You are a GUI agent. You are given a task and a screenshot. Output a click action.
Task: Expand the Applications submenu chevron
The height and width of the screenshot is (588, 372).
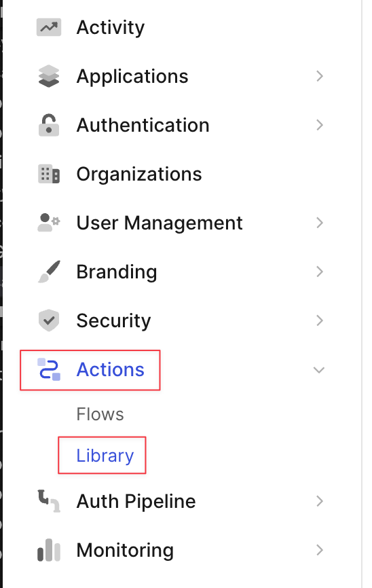coord(320,76)
